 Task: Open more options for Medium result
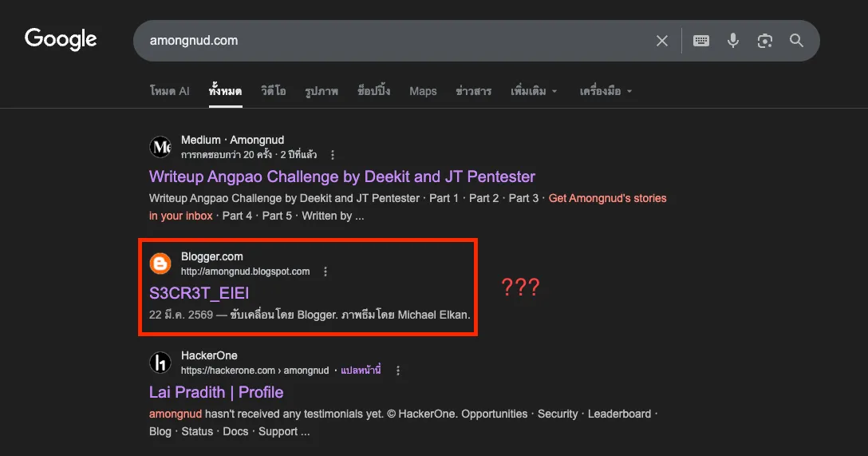click(333, 155)
